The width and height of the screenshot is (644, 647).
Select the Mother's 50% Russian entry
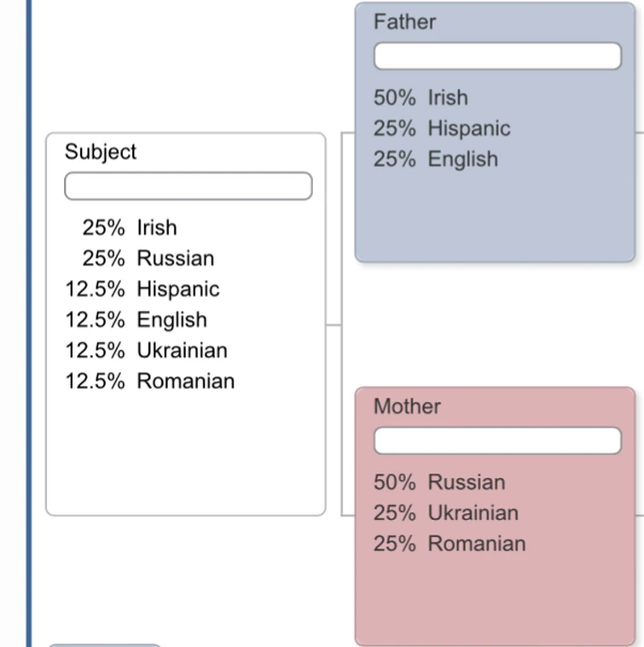coord(438,482)
